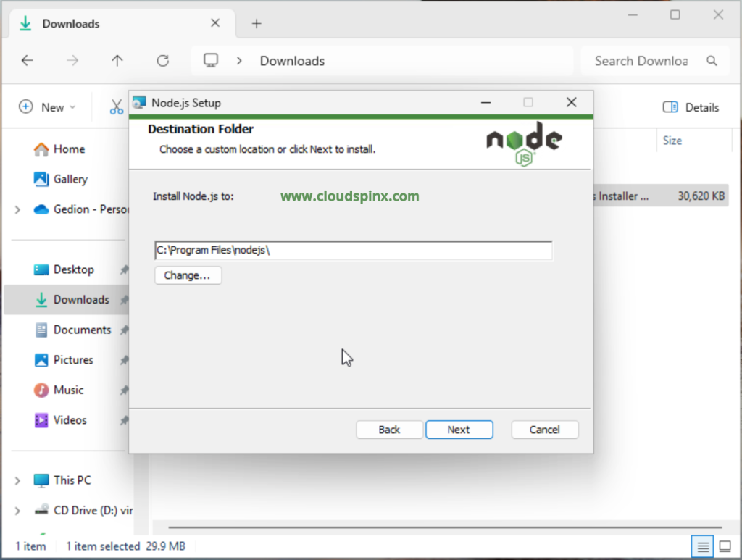Click the back navigation arrow
The height and width of the screenshot is (560, 742).
(x=28, y=61)
